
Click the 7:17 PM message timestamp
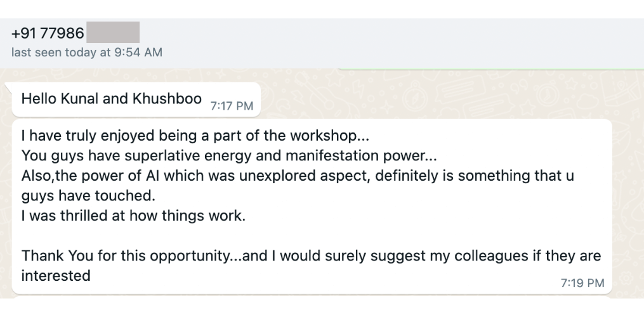(232, 106)
